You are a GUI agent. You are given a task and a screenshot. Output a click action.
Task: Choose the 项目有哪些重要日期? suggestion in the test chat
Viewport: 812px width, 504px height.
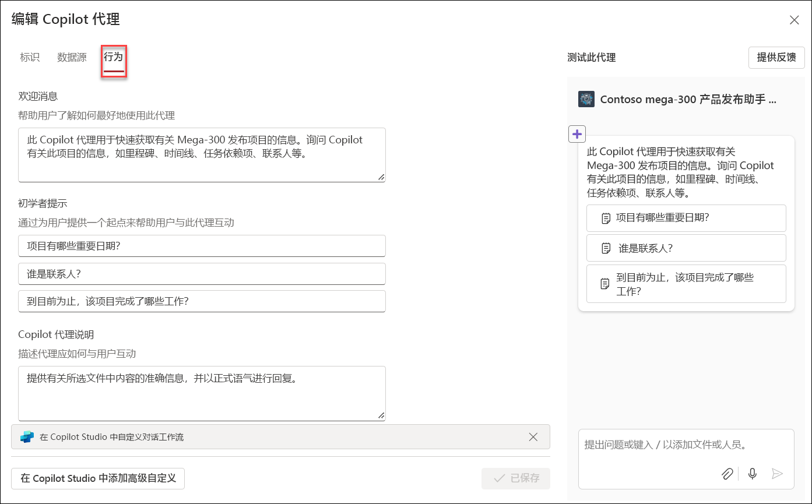click(686, 218)
